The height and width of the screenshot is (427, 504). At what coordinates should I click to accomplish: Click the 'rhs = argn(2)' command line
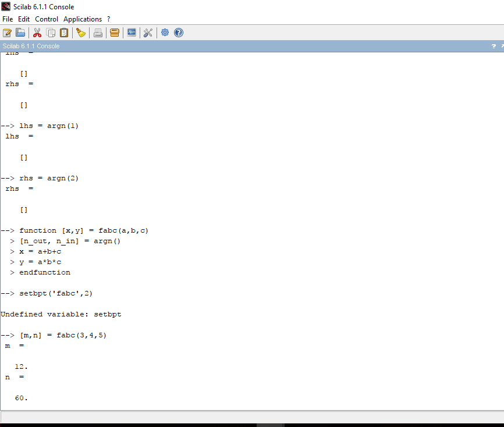pyautogui.click(x=49, y=179)
